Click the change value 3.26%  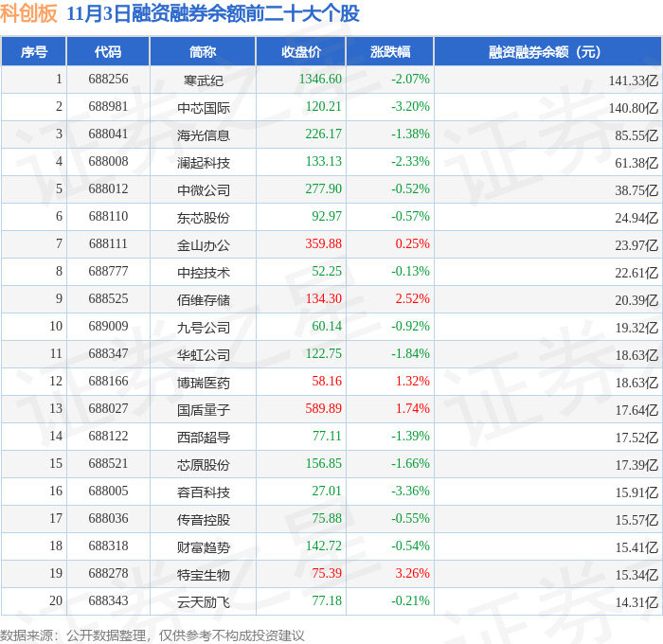412,574
